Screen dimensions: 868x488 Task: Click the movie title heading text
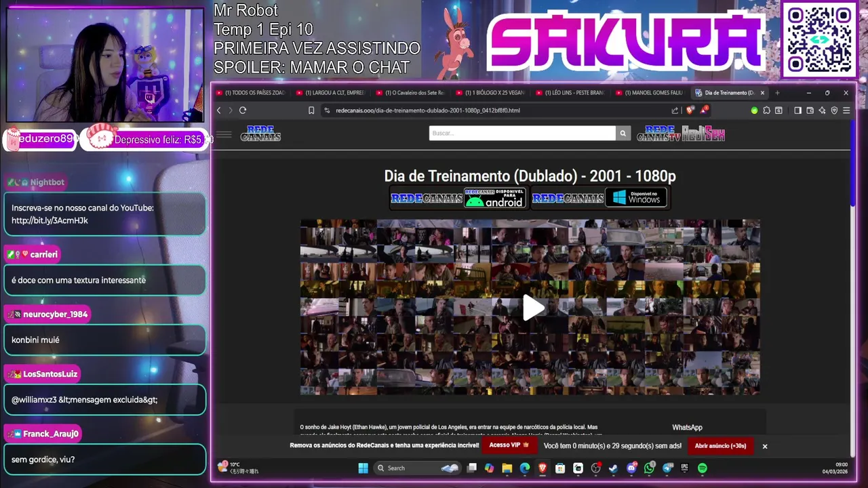point(530,176)
